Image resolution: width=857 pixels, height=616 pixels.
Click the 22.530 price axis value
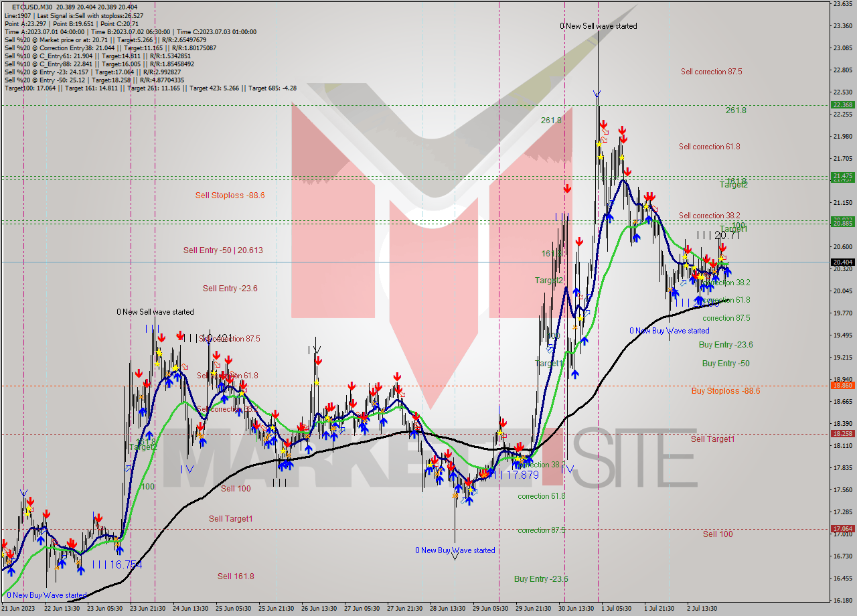click(842, 92)
